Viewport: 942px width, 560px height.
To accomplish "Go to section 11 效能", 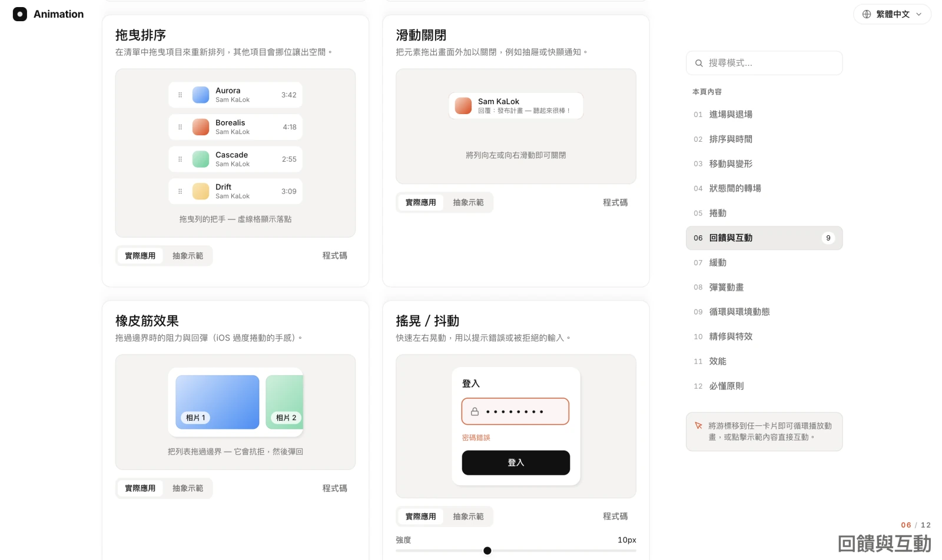I will click(x=764, y=362).
